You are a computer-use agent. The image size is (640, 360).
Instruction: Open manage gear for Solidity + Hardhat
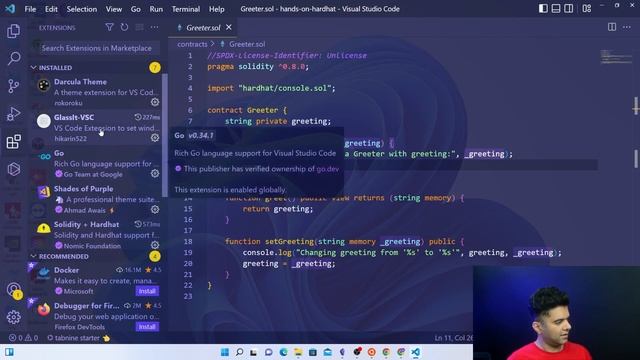click(x=155, y=245)
